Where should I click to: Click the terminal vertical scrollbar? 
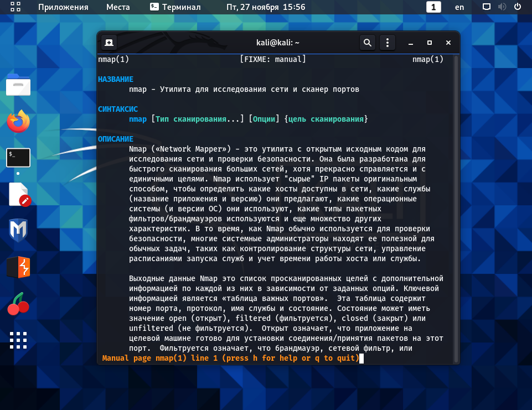456,209
